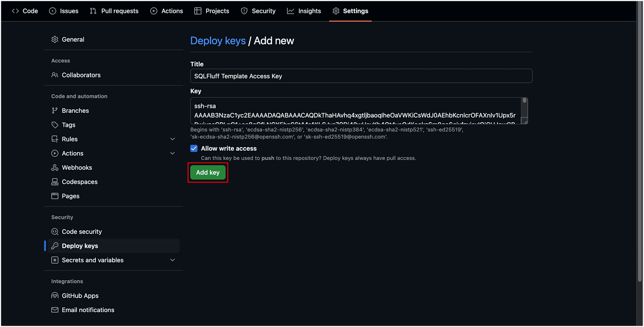Click the Collaborators people icon
This screenshot has height=327, width=644.
click(x=55, y=75)
